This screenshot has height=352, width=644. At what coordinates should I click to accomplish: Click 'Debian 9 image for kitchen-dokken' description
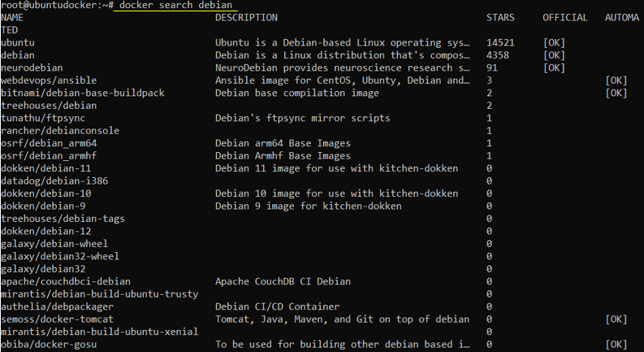[309, 206]
